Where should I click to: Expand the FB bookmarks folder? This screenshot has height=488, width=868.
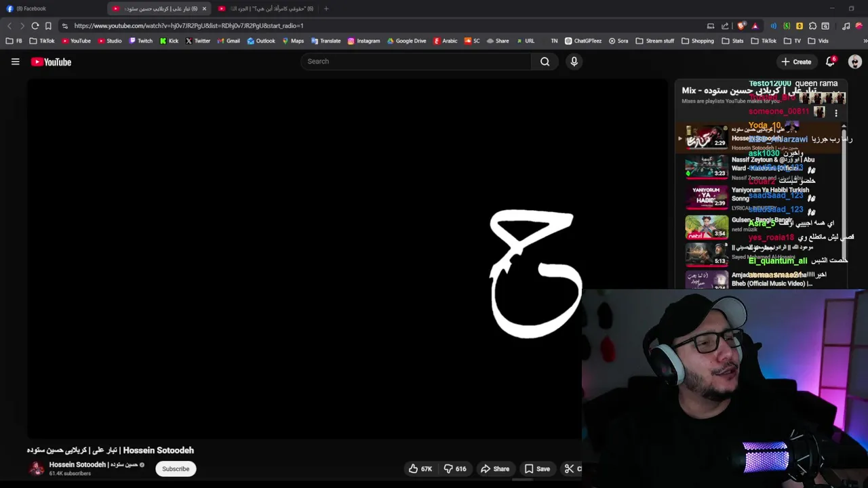point(14,41)
